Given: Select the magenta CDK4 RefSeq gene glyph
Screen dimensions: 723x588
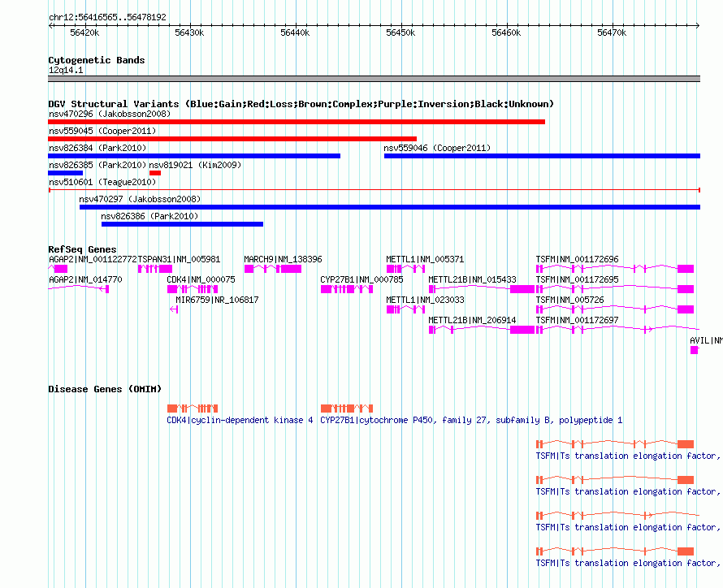Looking at the screenshot, I should [193, 289].
